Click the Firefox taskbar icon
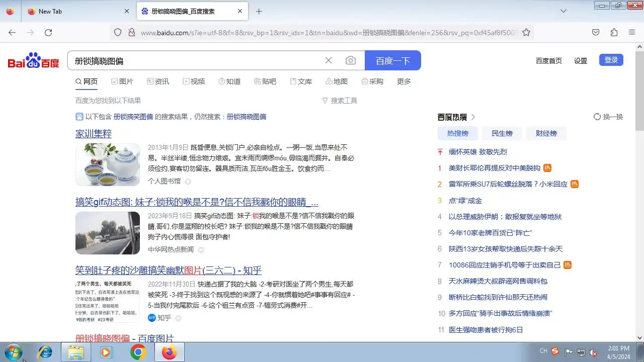This screenshot has width=644, height=362. coord(170,352)
